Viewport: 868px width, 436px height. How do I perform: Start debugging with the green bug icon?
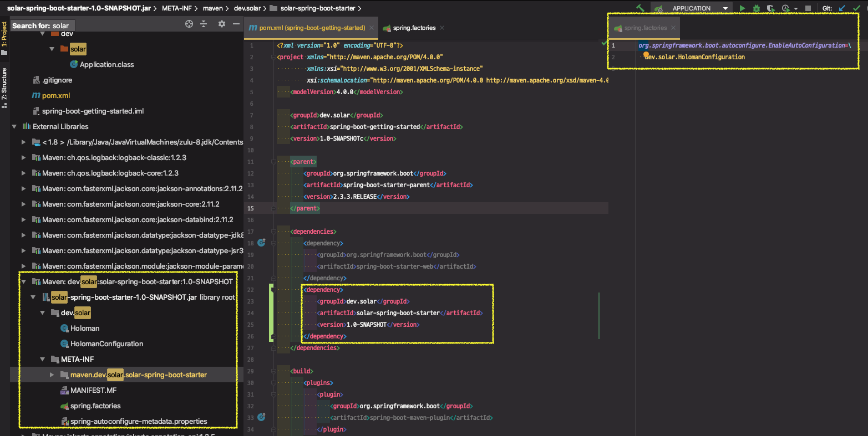point(757,8)
